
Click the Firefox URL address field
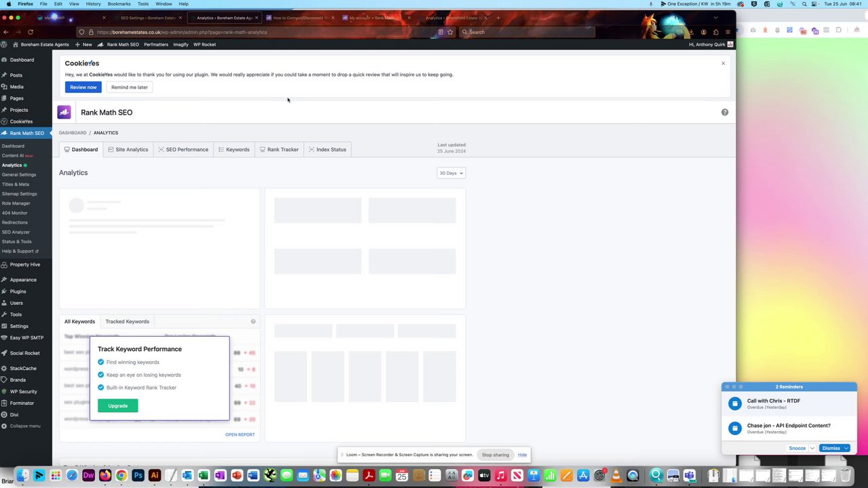tap(264, 32)
